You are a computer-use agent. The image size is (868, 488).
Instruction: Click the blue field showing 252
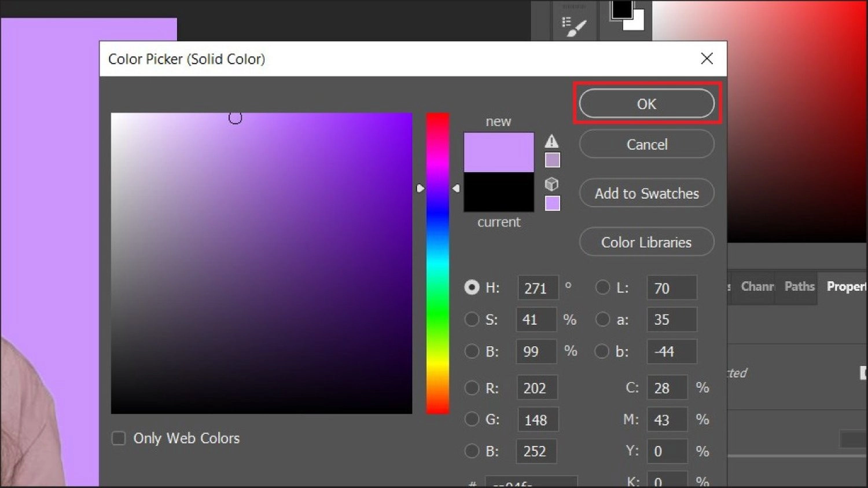[x=537, y=451]
